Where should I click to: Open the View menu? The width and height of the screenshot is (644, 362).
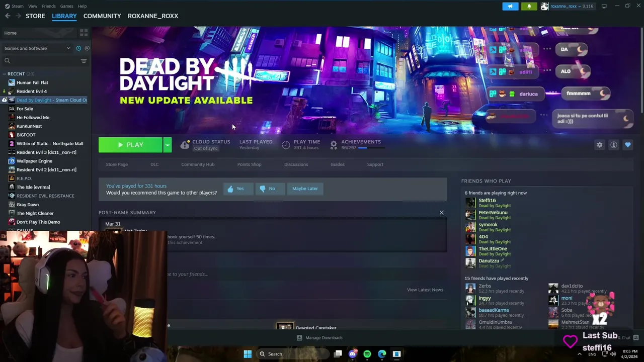33,6
